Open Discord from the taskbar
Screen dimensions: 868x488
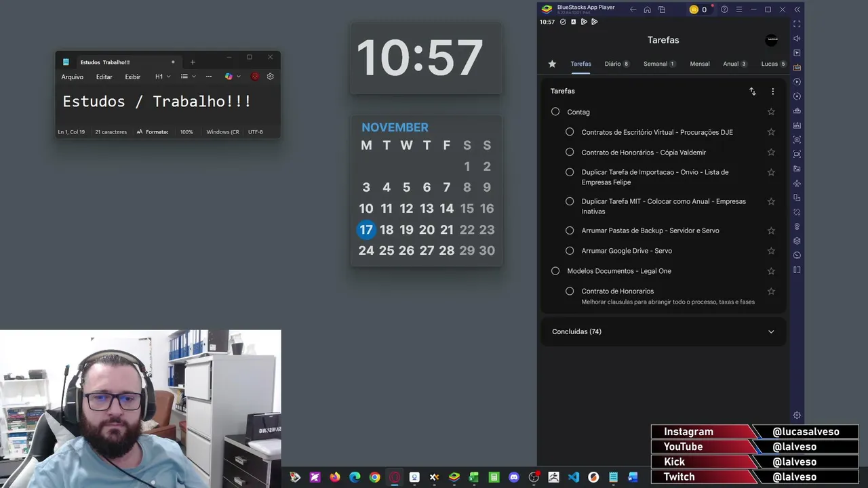click(x=514, y=477)
